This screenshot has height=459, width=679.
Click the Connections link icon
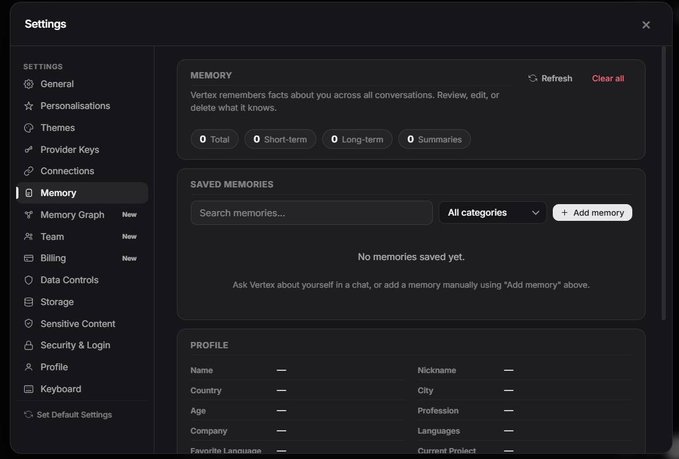pyautogui.click(x=29, y=171)
